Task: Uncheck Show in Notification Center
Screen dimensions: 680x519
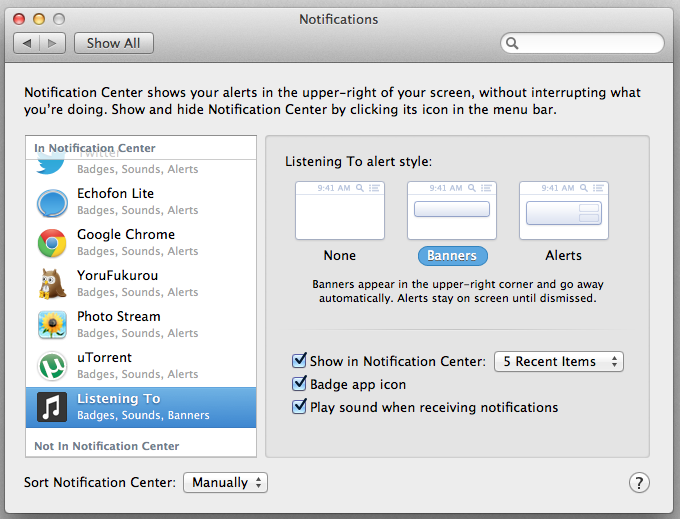Action: (299, 360)
